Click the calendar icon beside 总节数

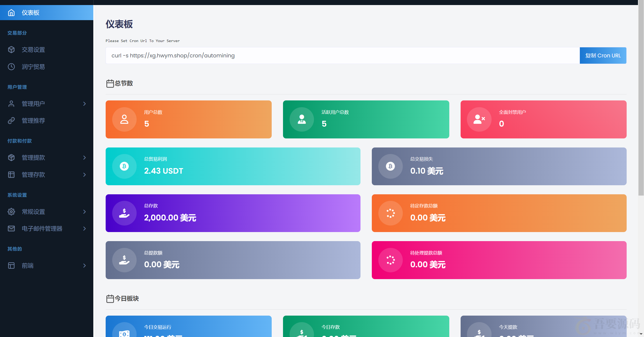coord(110,84)
